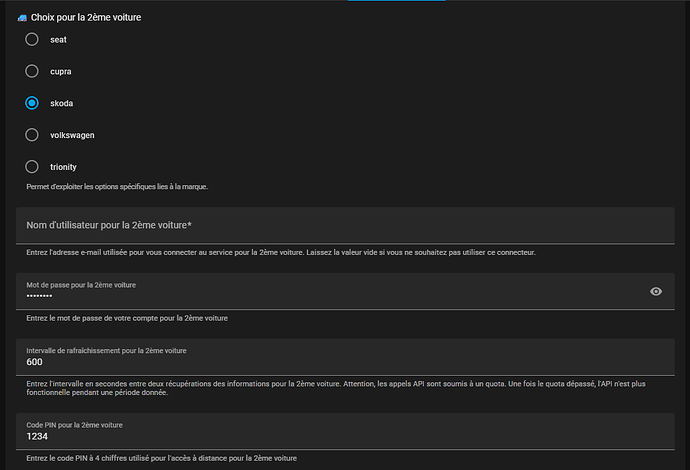Show password with the eye icon
This screenshot has height=470, width=690.
[x=656, y=291]
